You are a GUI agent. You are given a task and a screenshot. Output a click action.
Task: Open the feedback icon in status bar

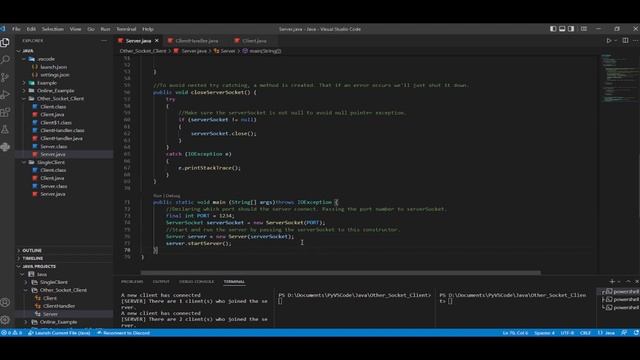[624, 333]
